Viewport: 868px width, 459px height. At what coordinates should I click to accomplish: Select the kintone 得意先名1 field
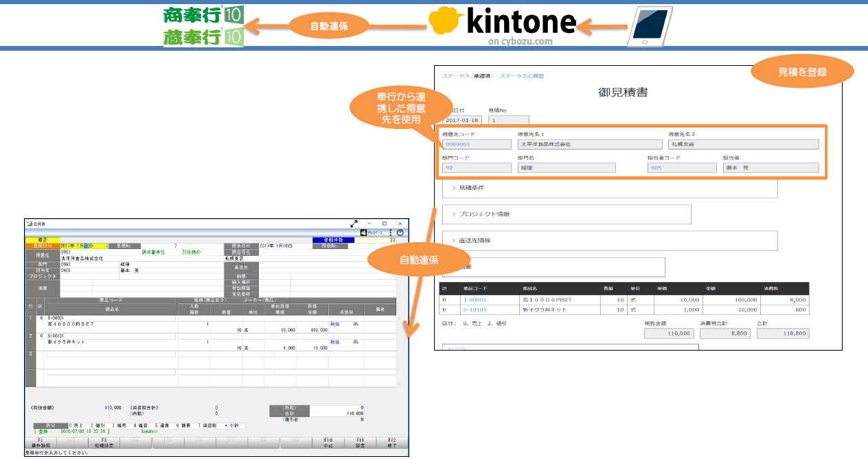pyautogui.click(x=589, y=145)
